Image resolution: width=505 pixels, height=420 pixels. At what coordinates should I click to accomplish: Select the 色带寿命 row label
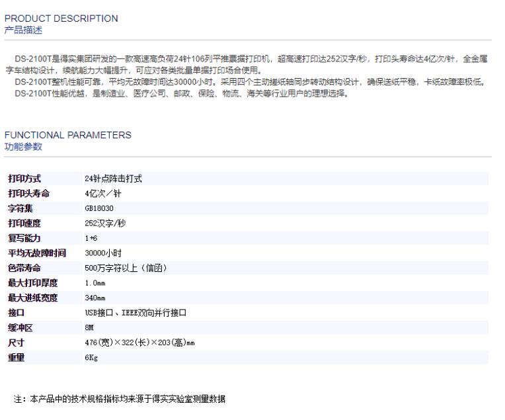click(x=24, y=268)
